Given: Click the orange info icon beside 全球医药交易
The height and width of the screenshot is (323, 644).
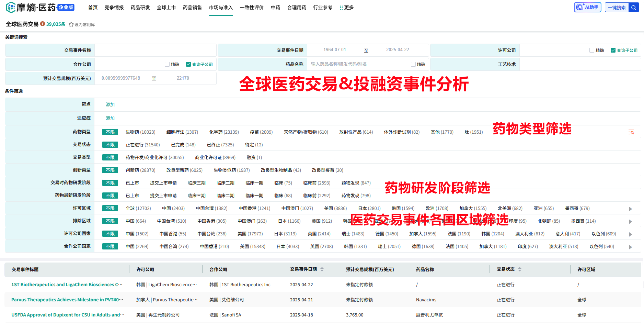Looking at the screenshot, I should [43, 24].
